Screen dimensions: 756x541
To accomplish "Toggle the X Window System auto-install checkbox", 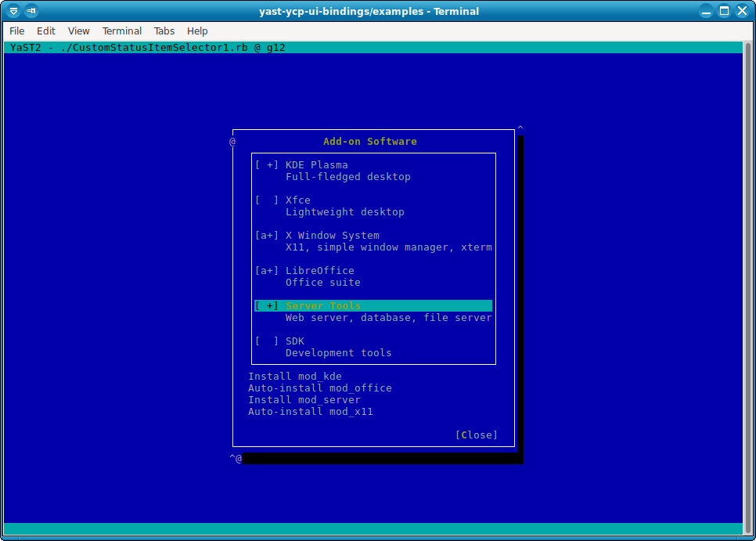I will click(x=267, y=236).
